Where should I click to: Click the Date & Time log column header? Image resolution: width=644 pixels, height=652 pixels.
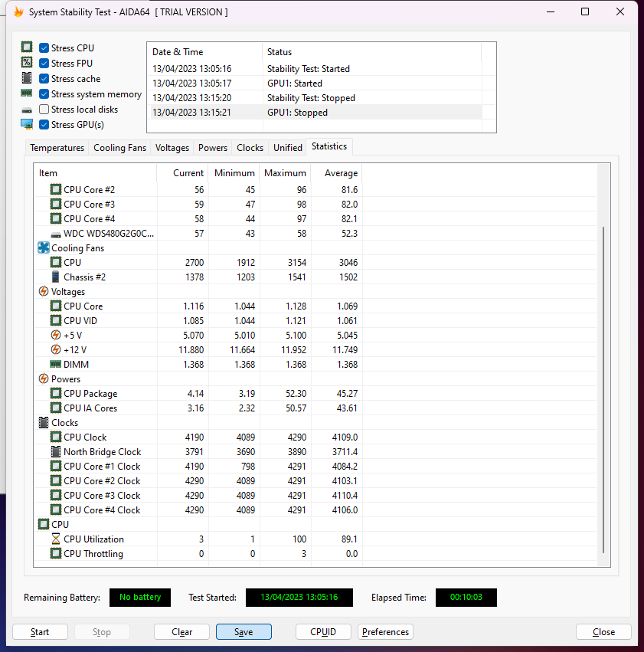click(204, 52)
